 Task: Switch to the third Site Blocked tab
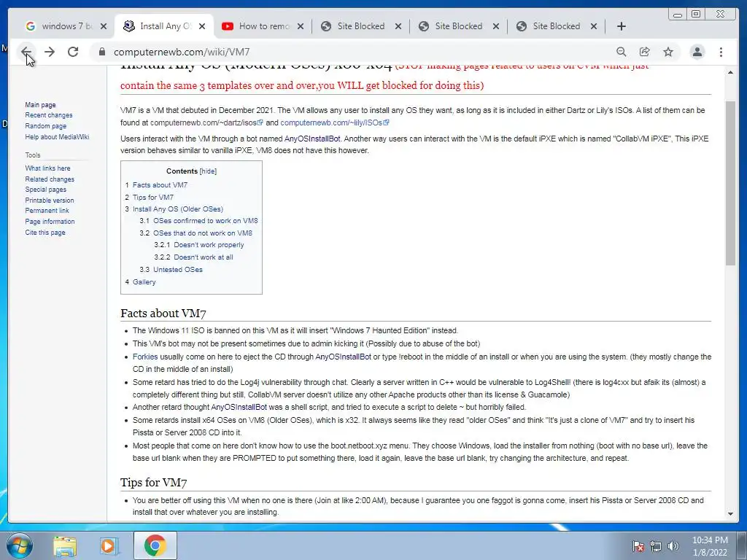(x=556, y=26)
